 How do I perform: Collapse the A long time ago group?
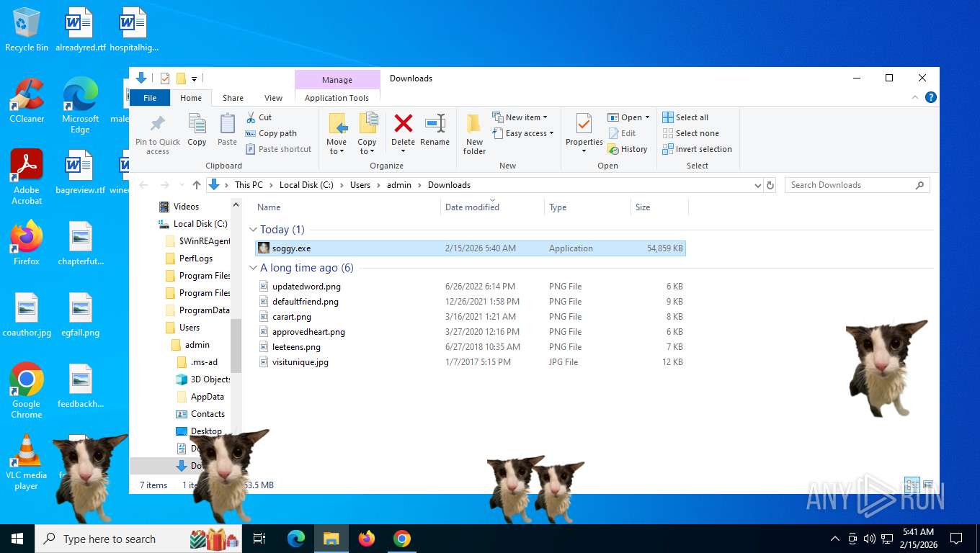[x=253, y=268]
